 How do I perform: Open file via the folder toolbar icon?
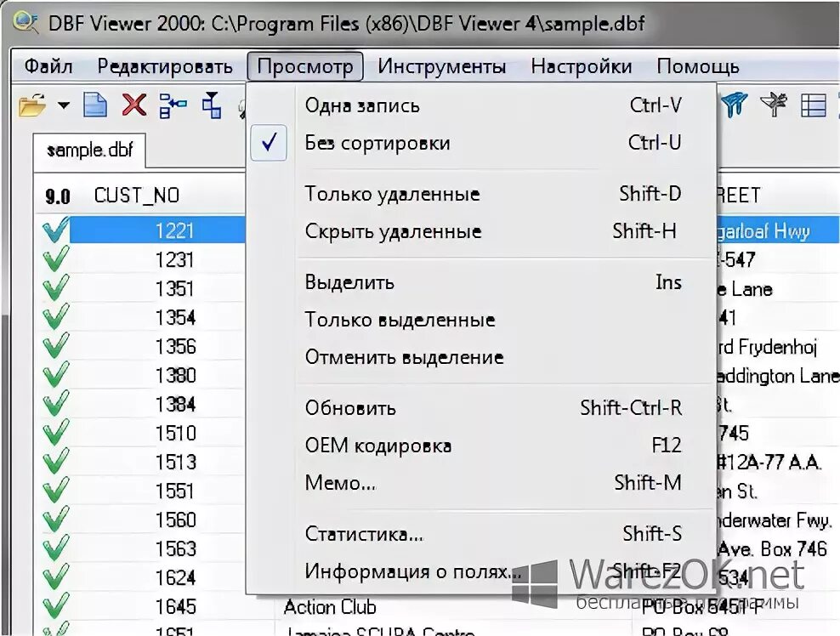tap(32, 105)
